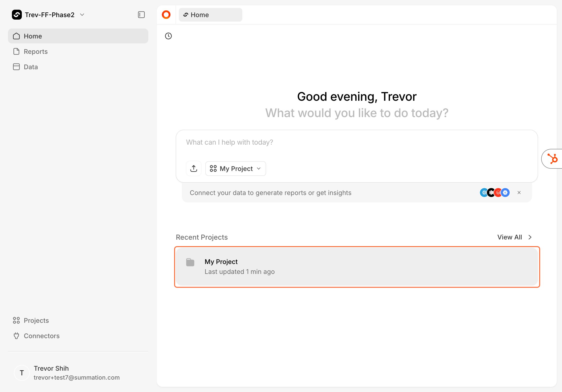Open Connectors in sidebar
The height and width of the screenshot is (392, 562).
click(x=78, y=336)
